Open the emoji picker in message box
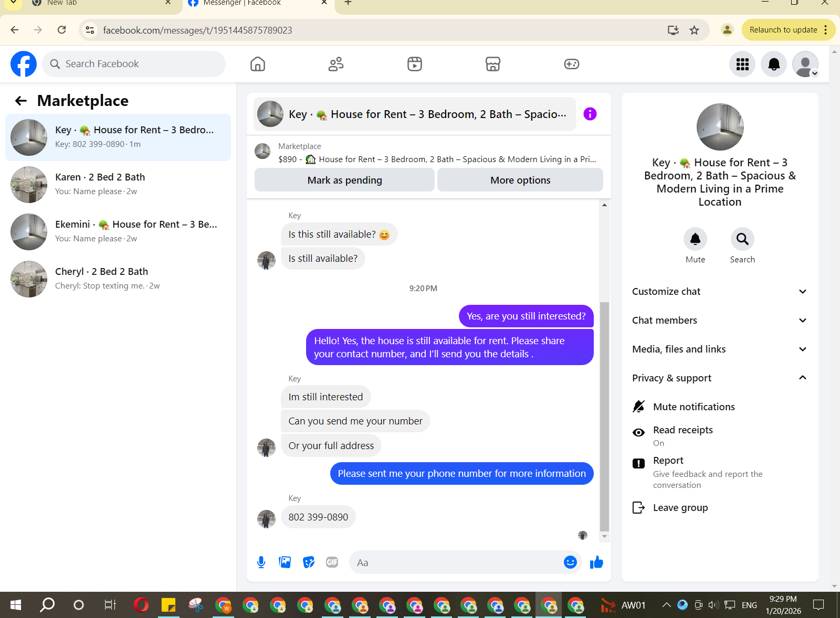 (570, 562)
